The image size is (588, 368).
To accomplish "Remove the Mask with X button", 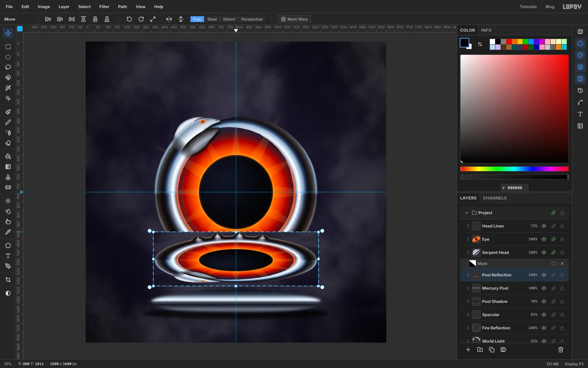I will pyautogui.click(x=562, y=263).
